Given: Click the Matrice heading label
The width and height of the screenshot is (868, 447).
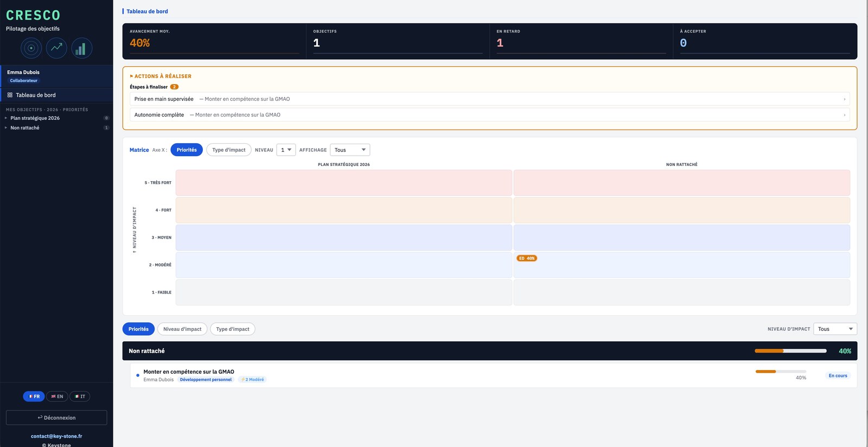Looking at the screenshot, I should click(139, 150).
